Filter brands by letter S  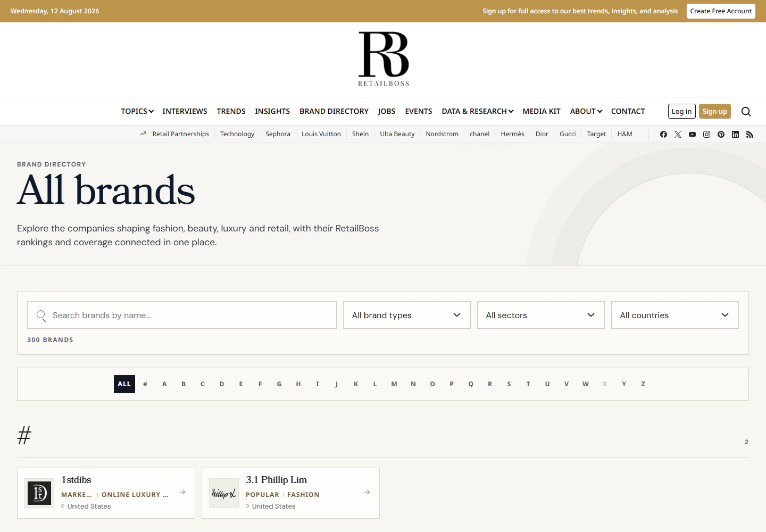pyautogui.click(x=509, y=384)
